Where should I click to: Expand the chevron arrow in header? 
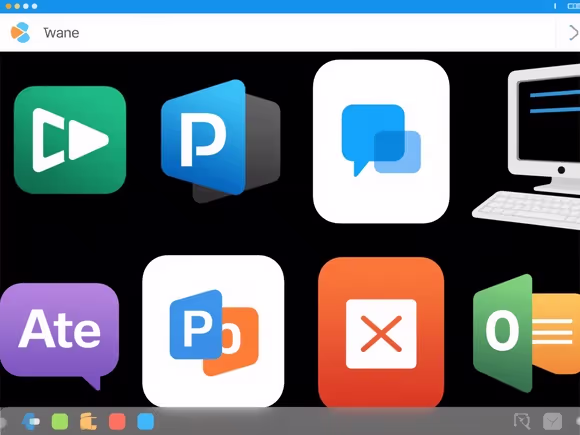coord(573,33)
